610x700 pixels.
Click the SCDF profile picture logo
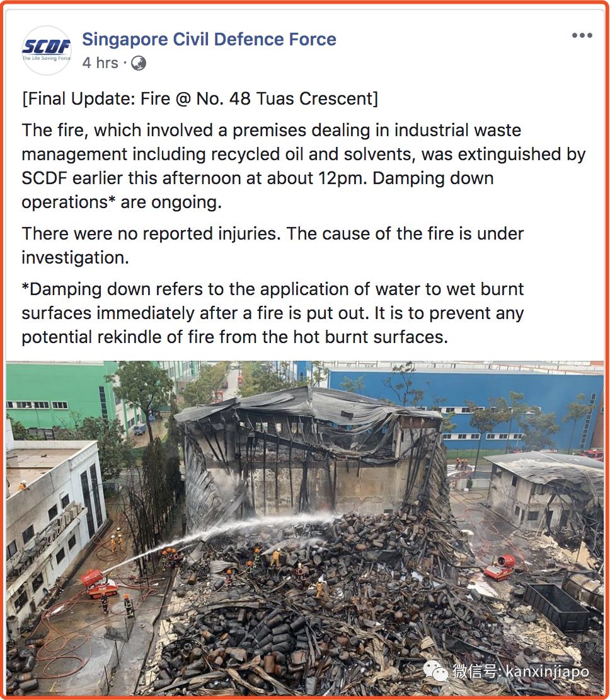(47, 50)
